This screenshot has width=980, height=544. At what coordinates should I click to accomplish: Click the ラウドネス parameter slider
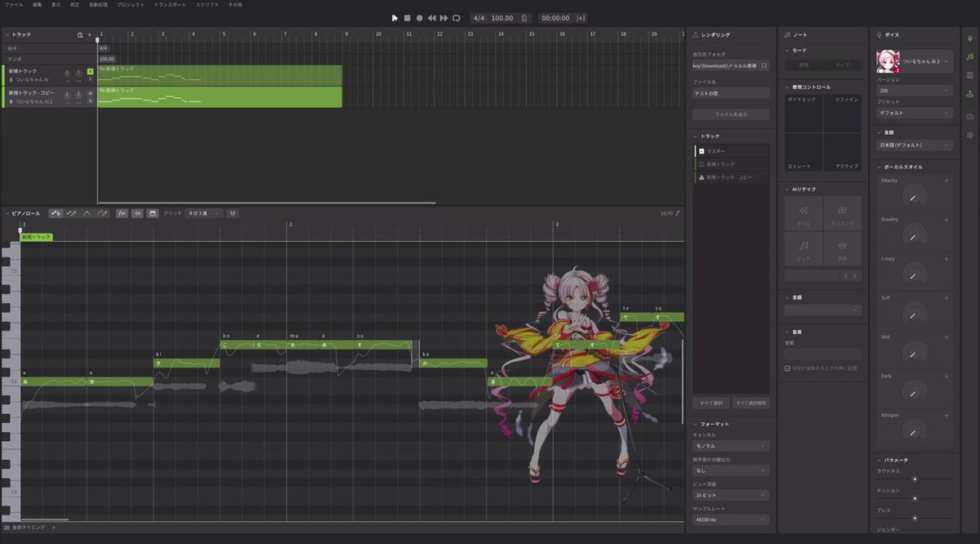pos(915,479)
